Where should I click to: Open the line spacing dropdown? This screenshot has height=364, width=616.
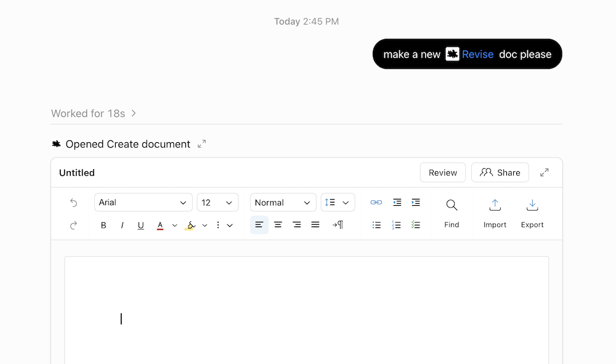pyautogui.click(x=338, y=203)
